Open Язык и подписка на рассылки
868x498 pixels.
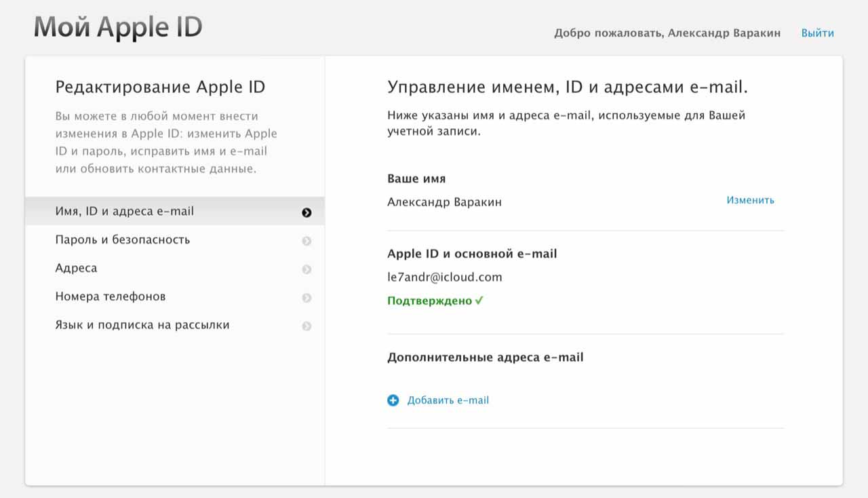click(142, 325)
